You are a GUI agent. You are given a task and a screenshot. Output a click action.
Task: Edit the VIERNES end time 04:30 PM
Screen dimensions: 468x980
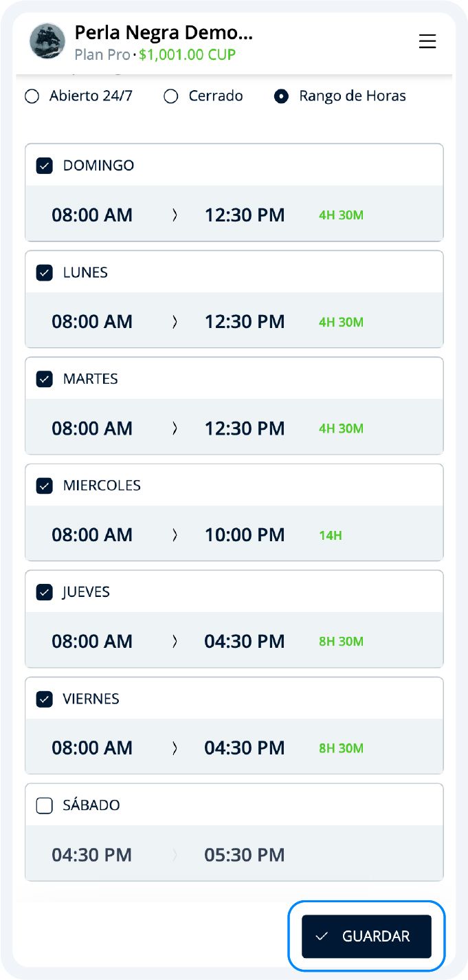pyautogui.click(x=245, y=748)
